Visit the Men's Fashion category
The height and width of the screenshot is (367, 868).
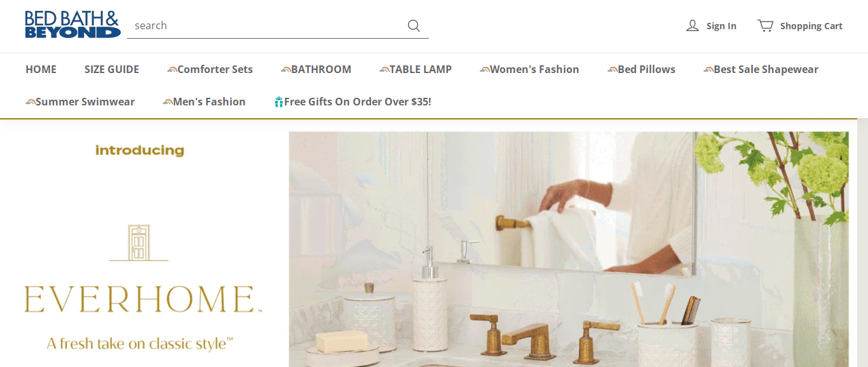(209, 102)
